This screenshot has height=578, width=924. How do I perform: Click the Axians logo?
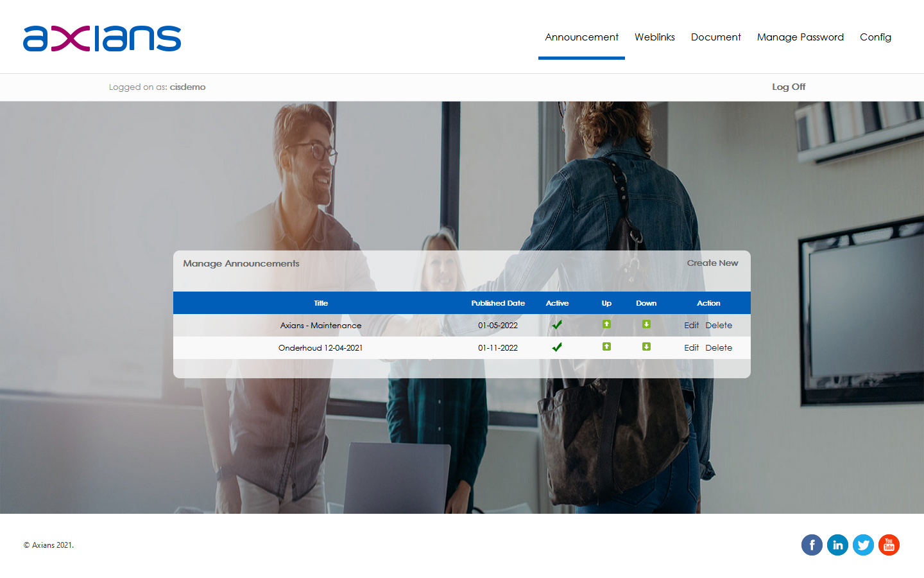(101, 39)
